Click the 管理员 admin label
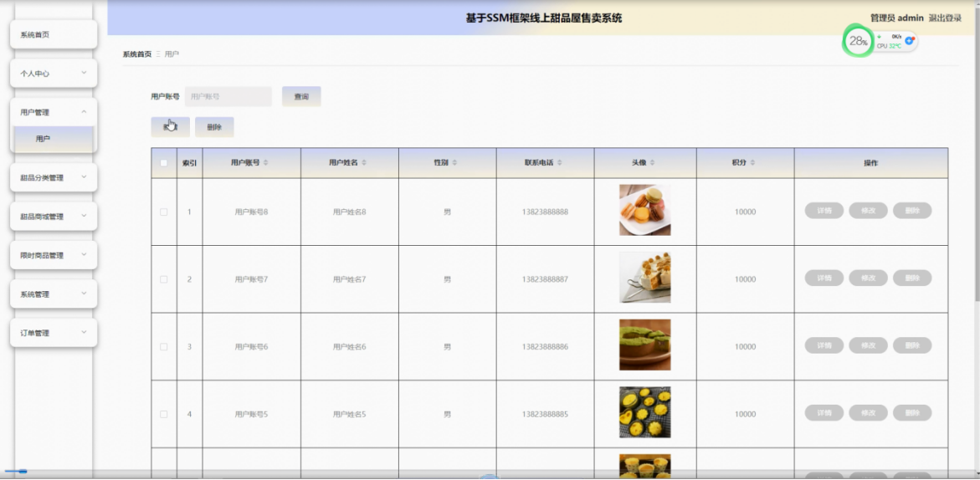The image size is (980, 480). click(x=897, y=18)
